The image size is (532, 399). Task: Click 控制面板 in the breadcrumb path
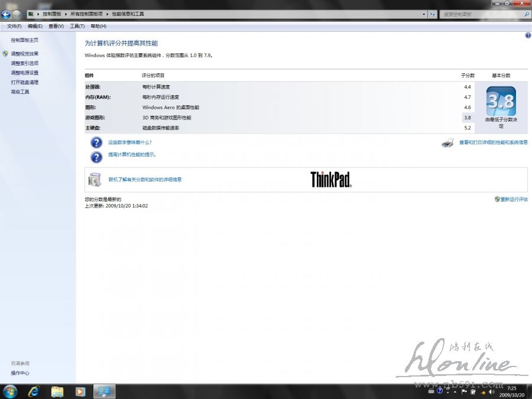[x=52, y=14]
